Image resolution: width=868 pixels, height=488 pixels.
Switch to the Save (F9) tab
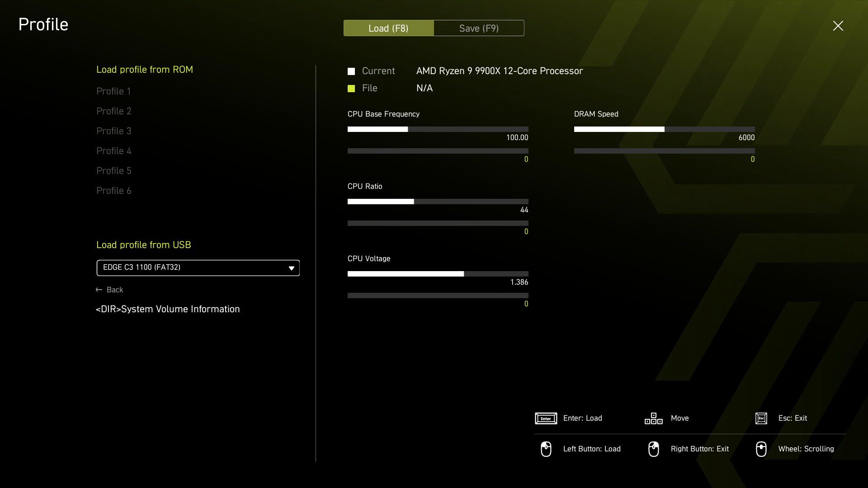click(479, 28)
